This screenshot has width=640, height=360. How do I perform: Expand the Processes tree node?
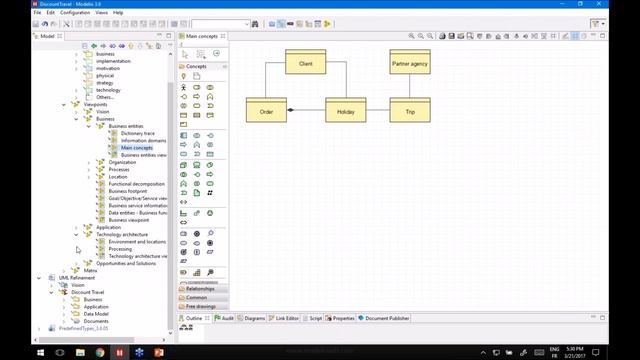pyautogui.click(x=89, y=170)
